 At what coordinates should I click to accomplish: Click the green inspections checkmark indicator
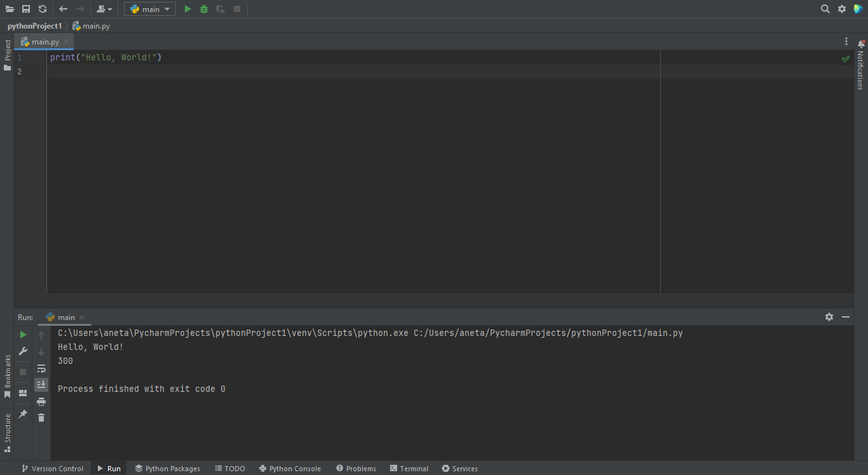(x=845, y=58)
